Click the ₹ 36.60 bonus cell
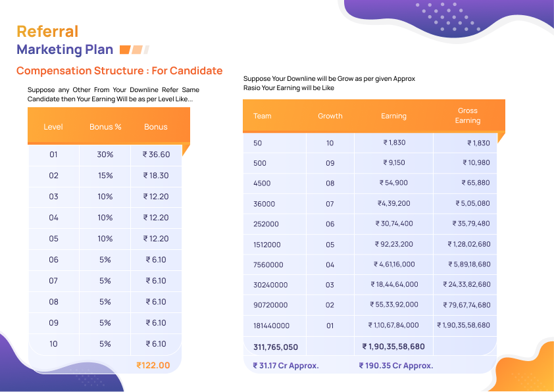Screen dimensions: 554x392 click(156, 155)
